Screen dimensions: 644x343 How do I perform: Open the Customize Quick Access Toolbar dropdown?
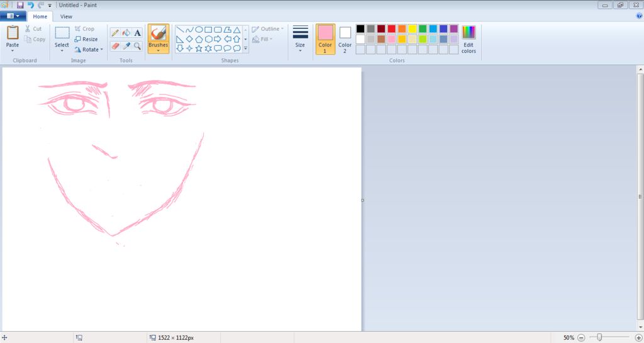tap(50, 6)
